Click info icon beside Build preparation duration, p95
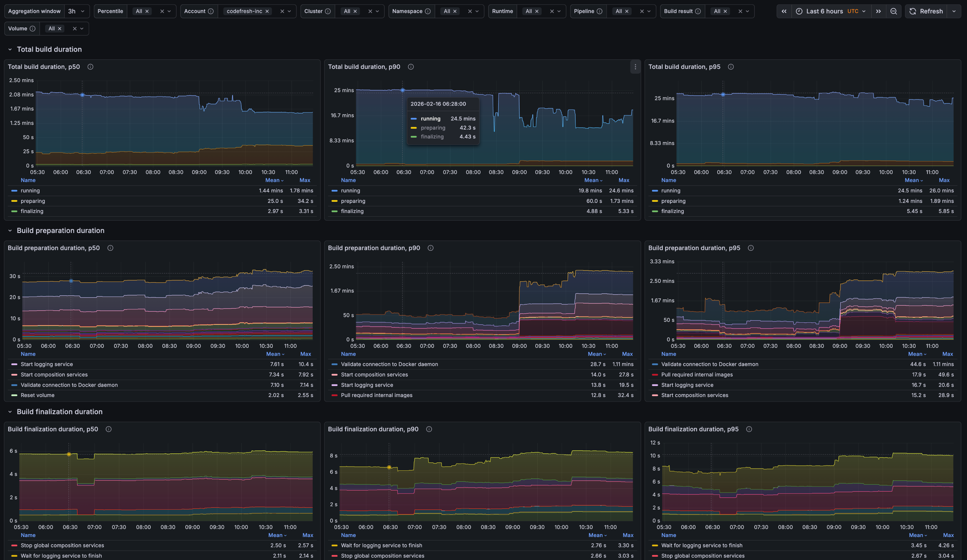967x560 pixels. point(751,248)
